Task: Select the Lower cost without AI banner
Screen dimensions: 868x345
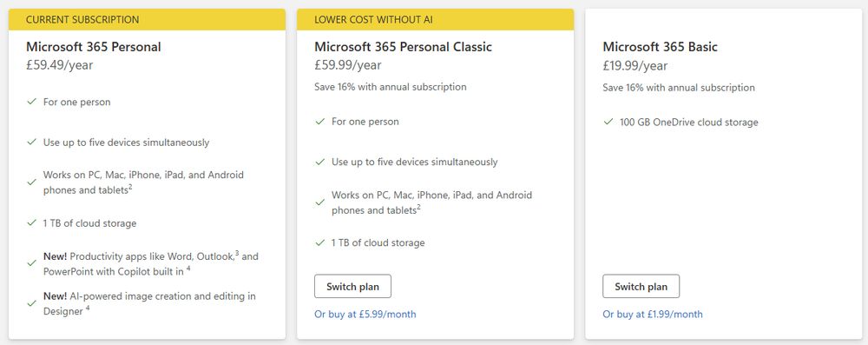Action: pos(436,19)
